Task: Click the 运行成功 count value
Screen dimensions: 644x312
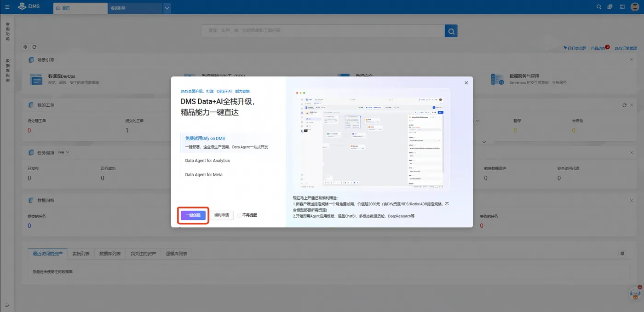Action: point(103,178)
